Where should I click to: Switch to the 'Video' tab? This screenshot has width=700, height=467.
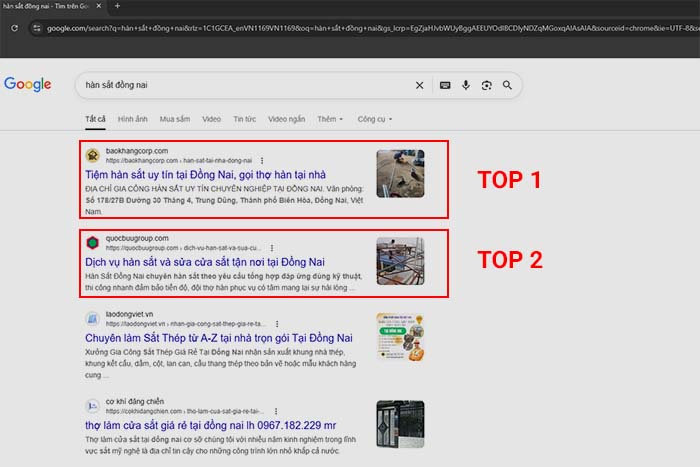pos(212,119)
